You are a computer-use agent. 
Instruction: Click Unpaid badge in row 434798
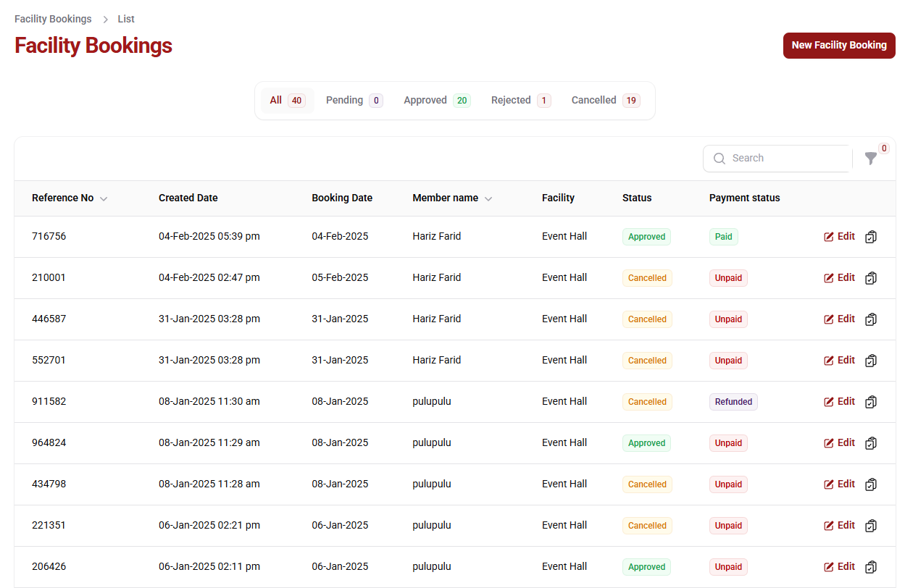pyautogui.click(x=728, y=484)
